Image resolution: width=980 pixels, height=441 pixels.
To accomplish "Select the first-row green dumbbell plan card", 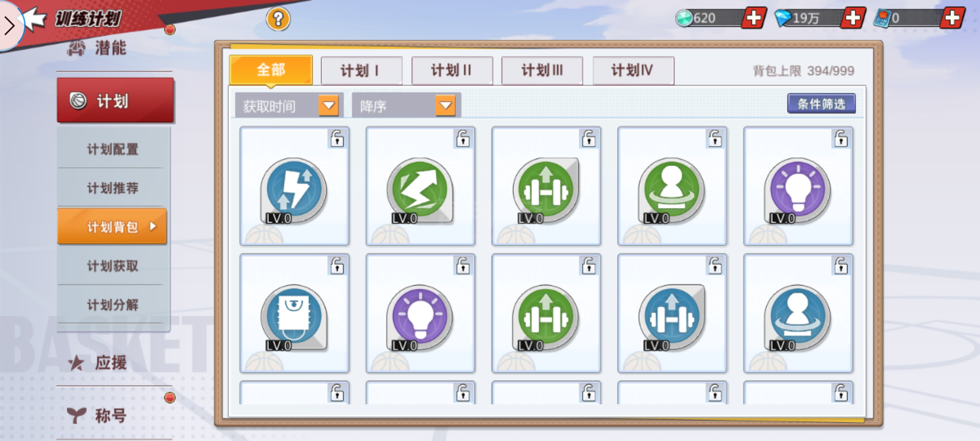I will (546, 186).
